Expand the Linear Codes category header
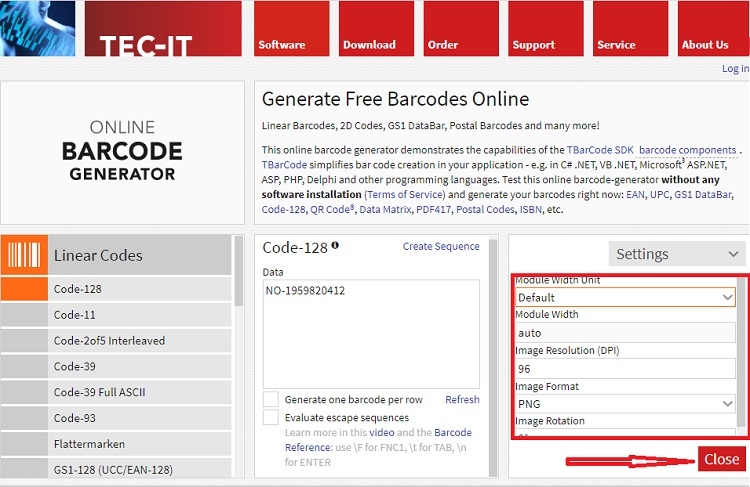 point(116,255)
